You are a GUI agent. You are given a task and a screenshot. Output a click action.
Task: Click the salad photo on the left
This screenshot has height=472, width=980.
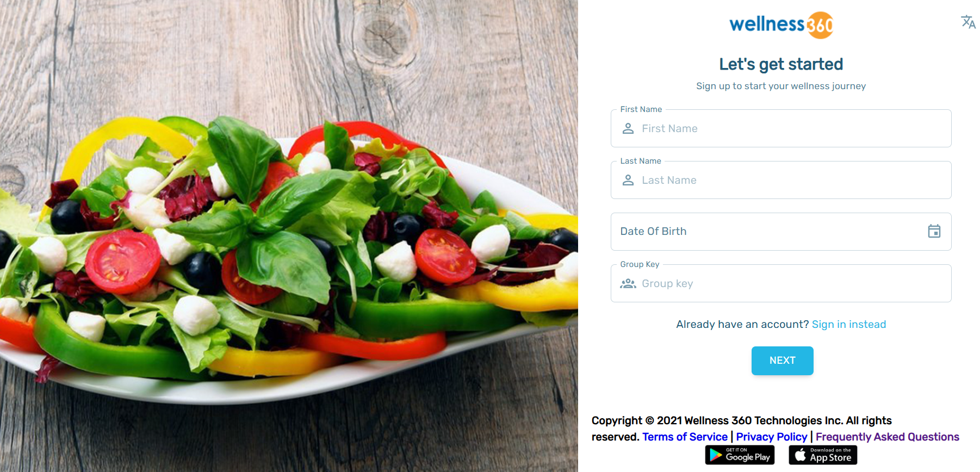click(289, 236)
